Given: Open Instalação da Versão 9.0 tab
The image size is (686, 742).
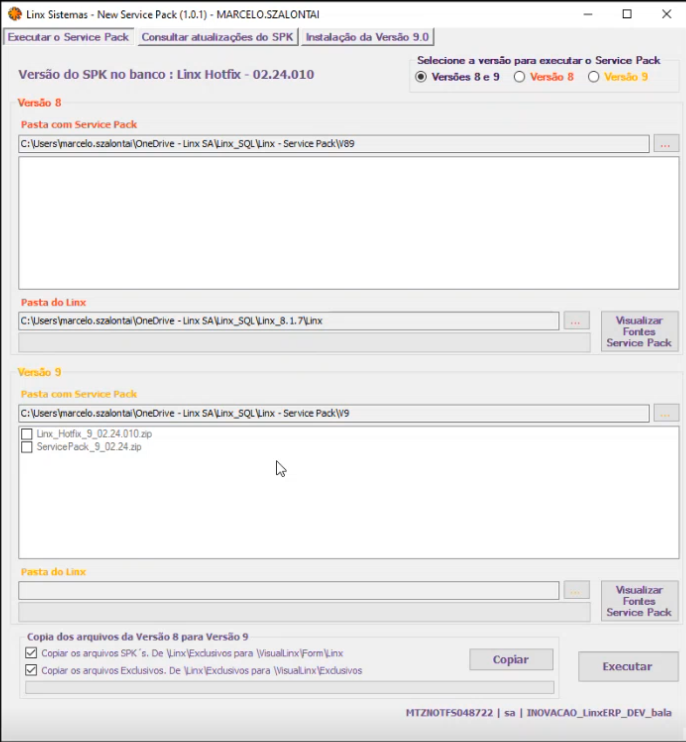Looking at the screenshot, I should tap(367, 37).
